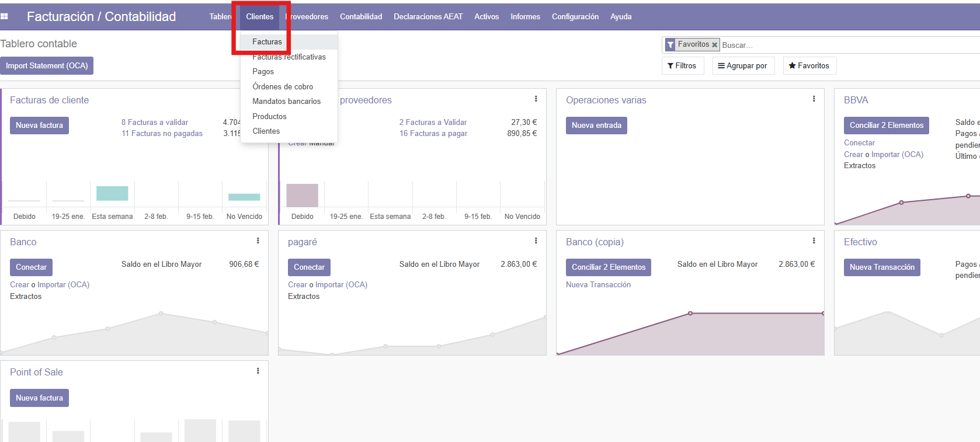
Task: Open kebab menu on Point of Sale card
Action: tap(258, 371)
